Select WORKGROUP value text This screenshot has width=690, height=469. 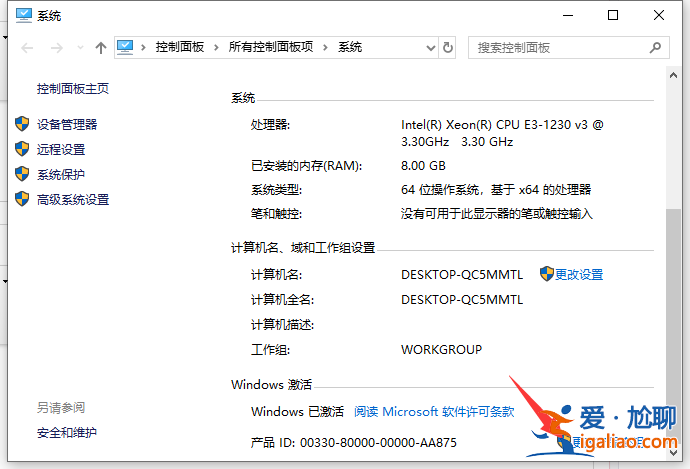click(441, 350)
